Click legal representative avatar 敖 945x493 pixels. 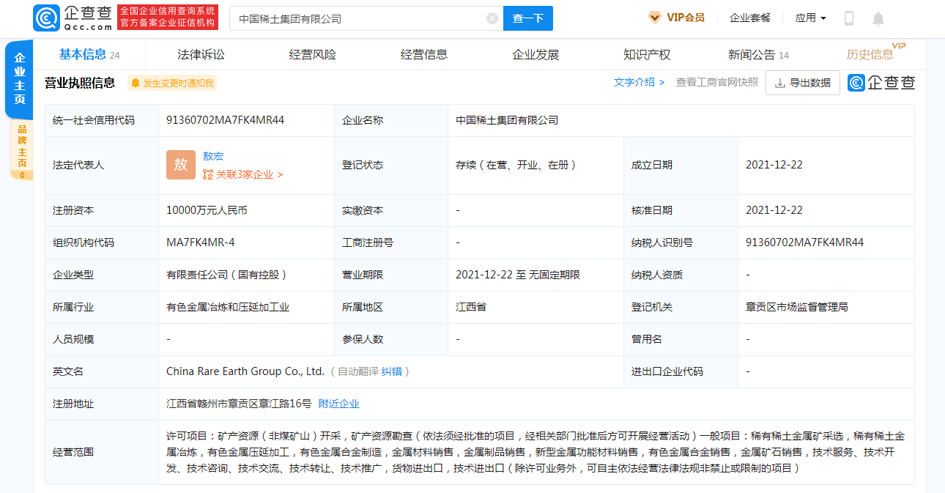click(181, 165)
